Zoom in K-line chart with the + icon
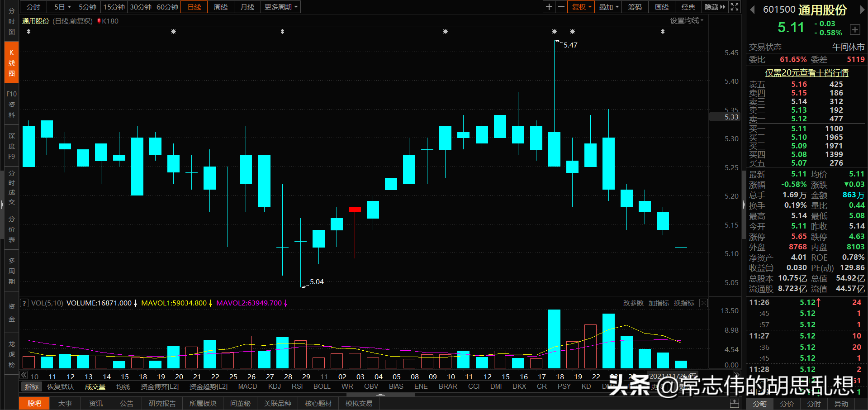The image size is (868, 410). (x=548, y=7)
